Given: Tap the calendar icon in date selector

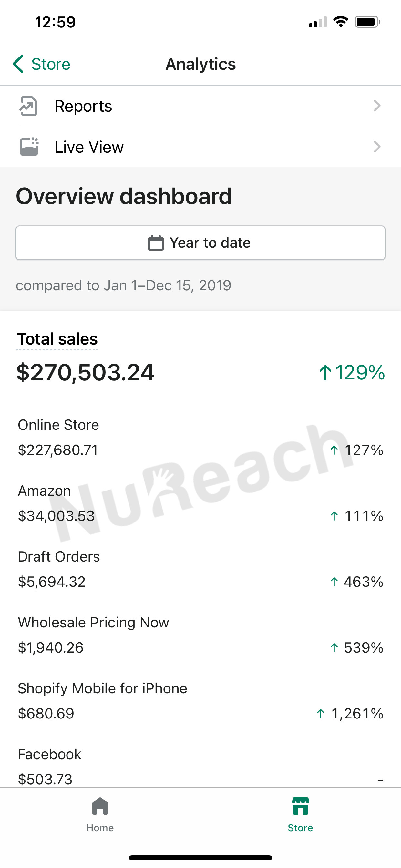Looking at the screenshot, I should 156,243.
